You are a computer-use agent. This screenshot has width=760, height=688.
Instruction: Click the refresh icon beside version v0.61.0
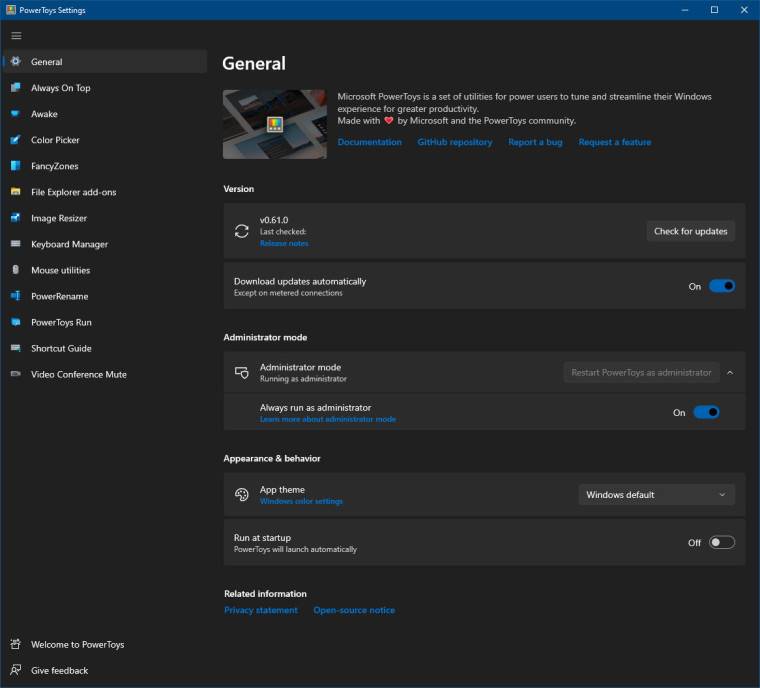tap(241, 231)
